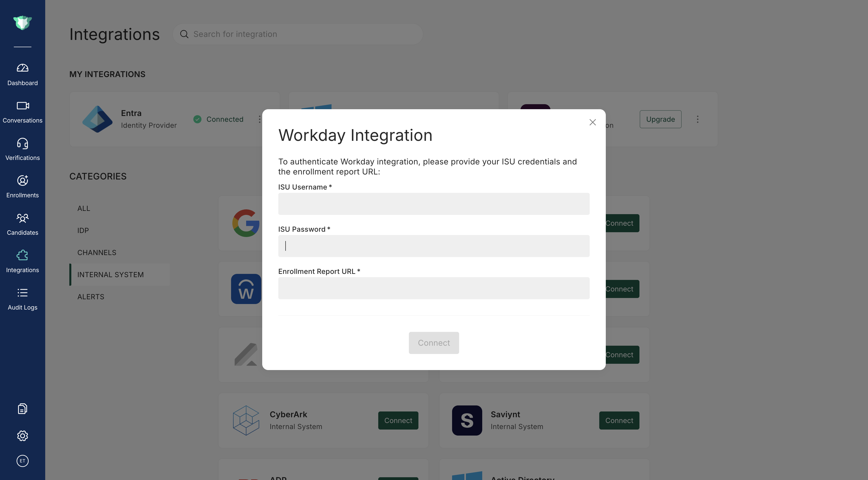Close the Workday Integration dialog
The width and height of the screenshot is (868, 480).
click(x=592, y=122)
